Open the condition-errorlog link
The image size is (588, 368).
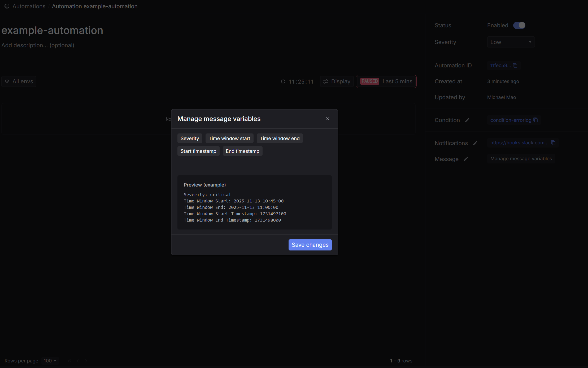pyautogui.click(x=511, y=120)
